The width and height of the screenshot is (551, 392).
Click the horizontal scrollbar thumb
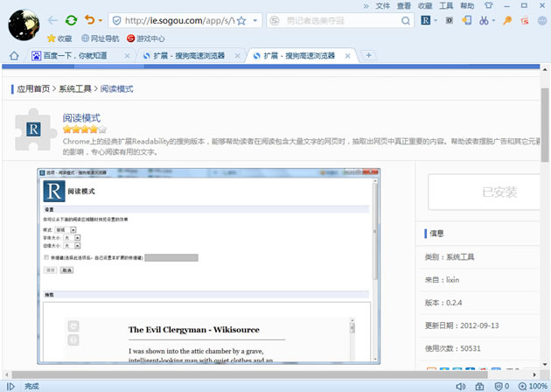click(250, 374)
